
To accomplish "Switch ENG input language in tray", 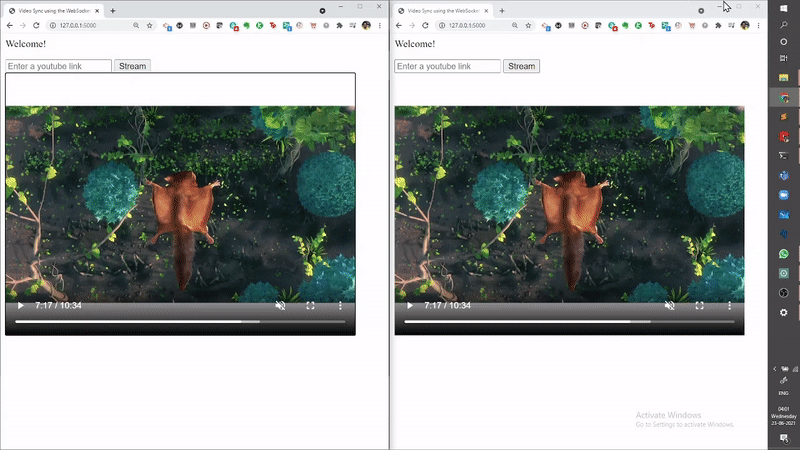I will (x=784, y=393).
